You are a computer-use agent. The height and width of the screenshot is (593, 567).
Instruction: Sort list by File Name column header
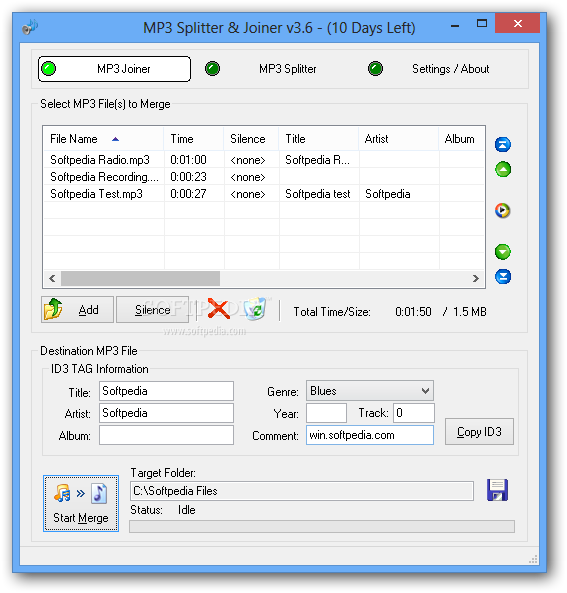click(x=103, y=139)
